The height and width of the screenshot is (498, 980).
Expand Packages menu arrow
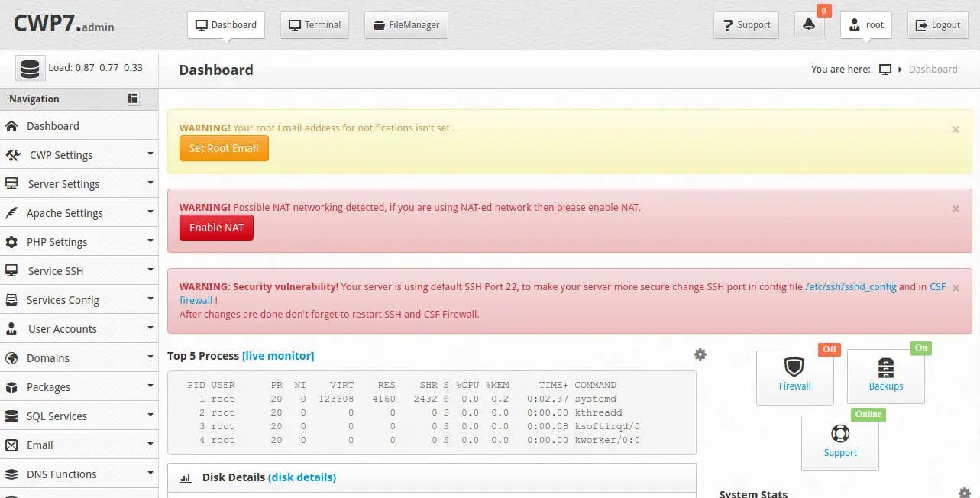(150, 386)
